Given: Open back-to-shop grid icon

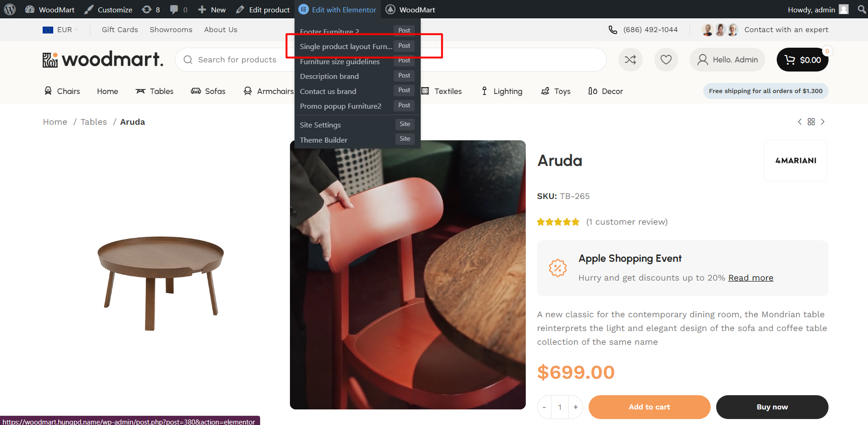Looking at the screenshot, I should coord(811,121).
